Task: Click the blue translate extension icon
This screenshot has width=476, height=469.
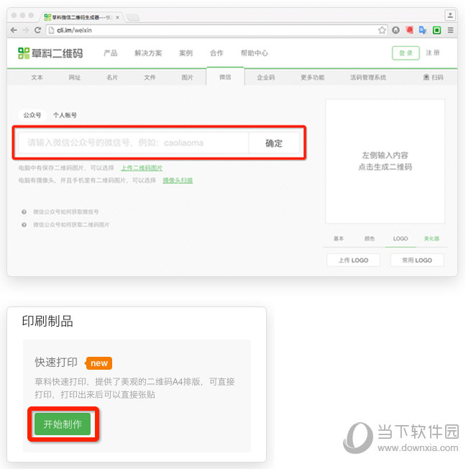Action: (423, 30)
